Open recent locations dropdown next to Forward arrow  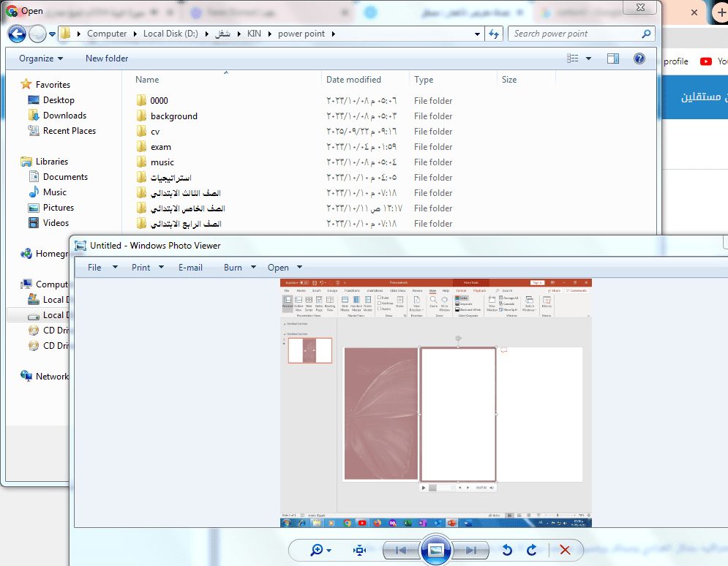click(52, 34)
